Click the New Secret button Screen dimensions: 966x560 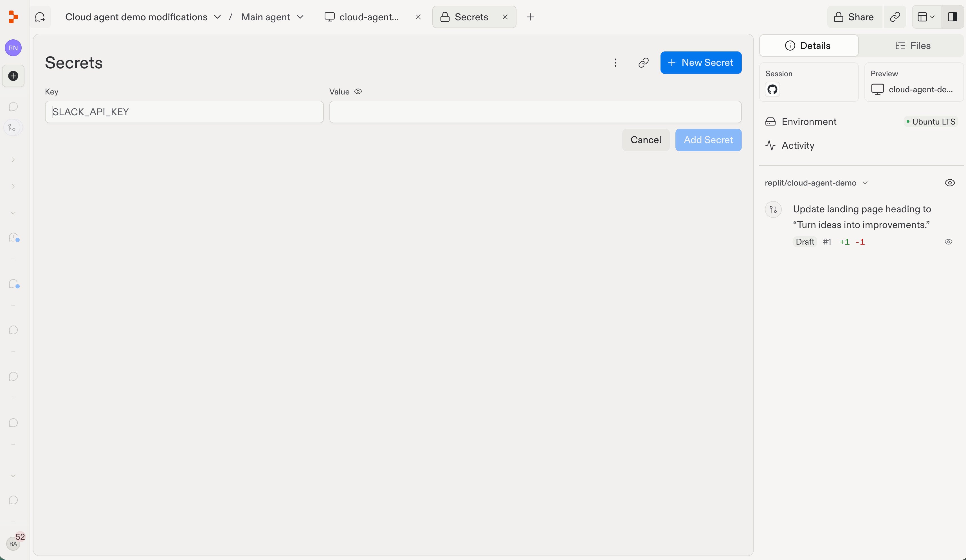tap(701, 62)
